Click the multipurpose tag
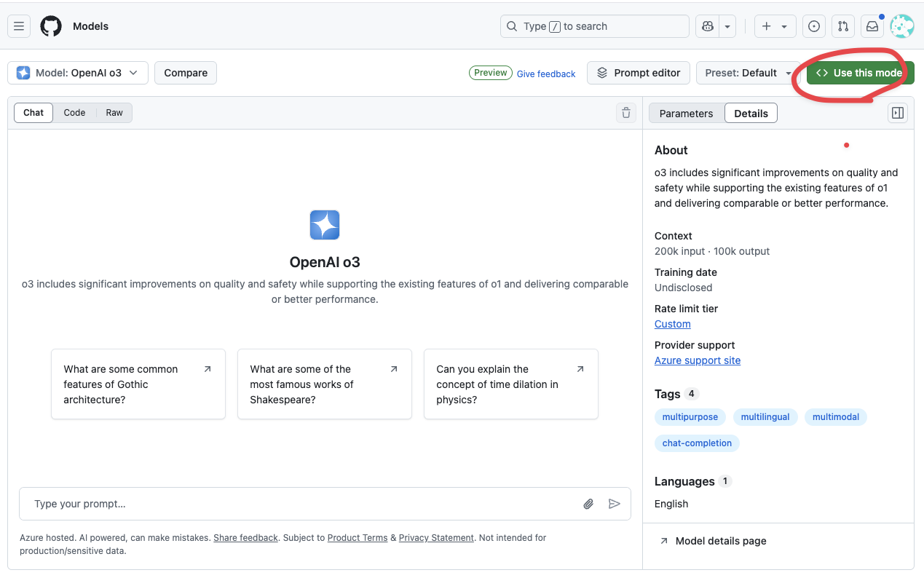924x578 pixels. point(690,417)
